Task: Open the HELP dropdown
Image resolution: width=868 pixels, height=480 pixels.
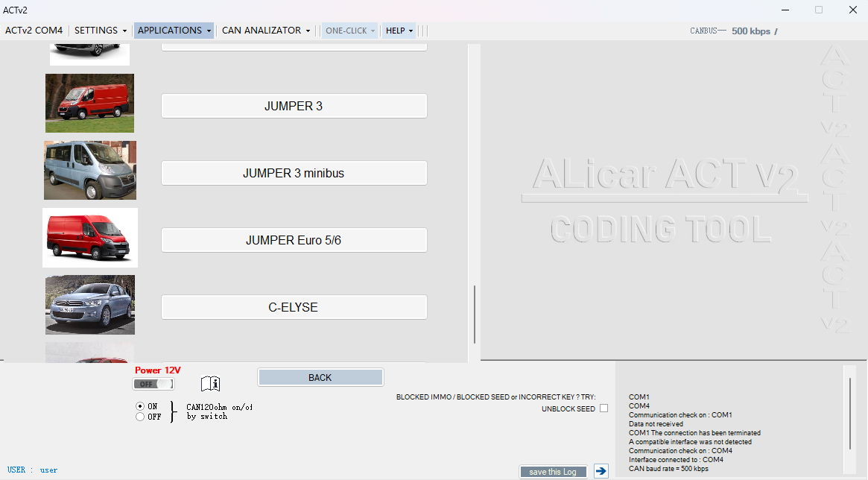Action: click(x=399, y=31)
